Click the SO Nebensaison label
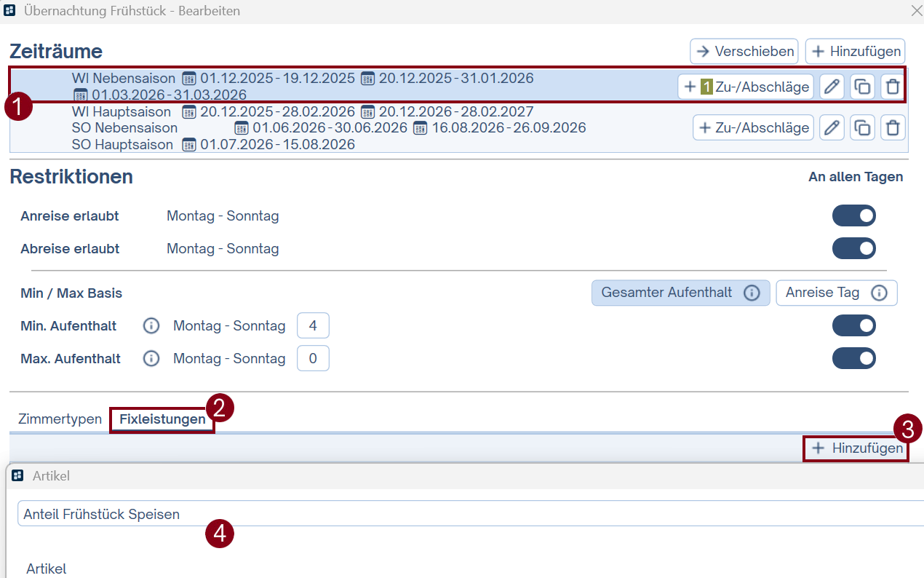Screen dimensions: 924x578 pyautogui.click(x=124, y=128)
